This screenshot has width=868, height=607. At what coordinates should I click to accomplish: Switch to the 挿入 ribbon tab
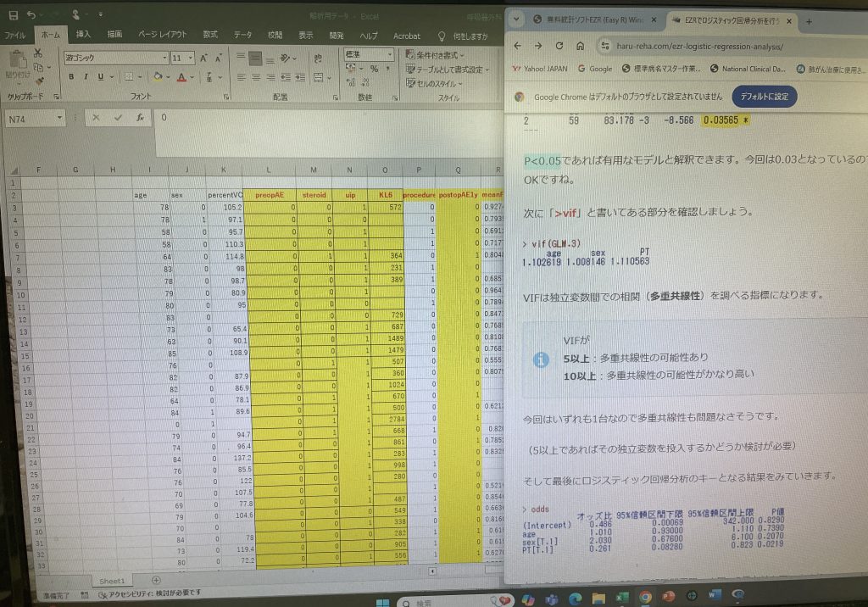83,36
